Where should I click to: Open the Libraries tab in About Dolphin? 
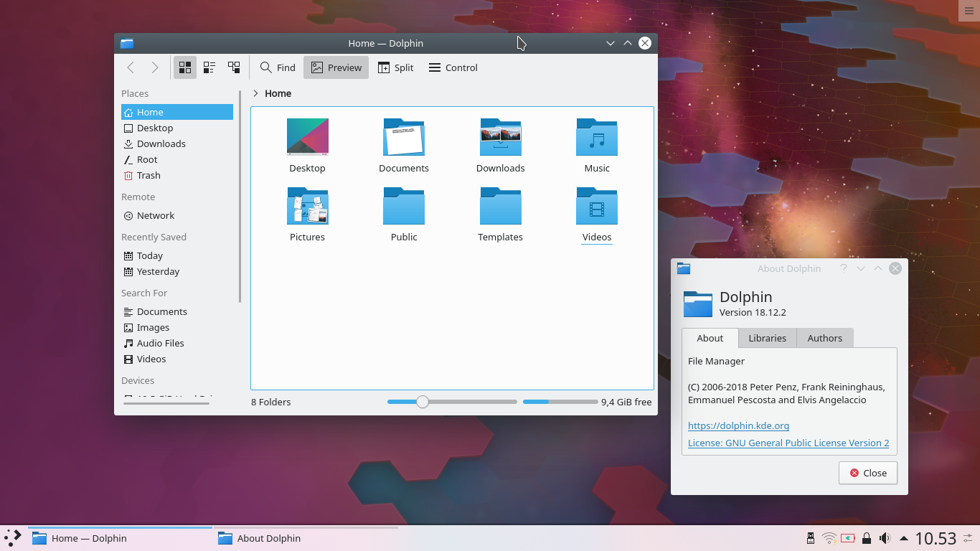coord(767,338)
